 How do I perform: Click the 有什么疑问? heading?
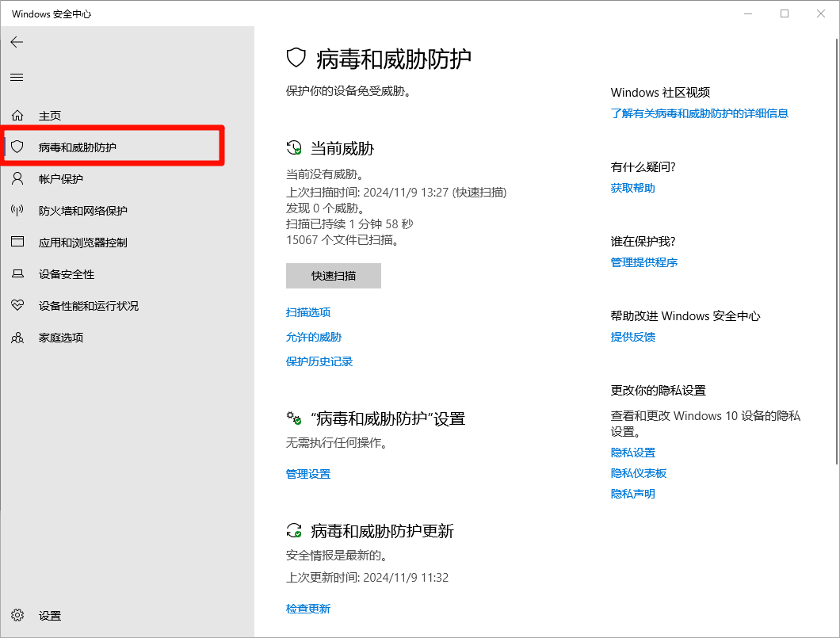point(643,166)
